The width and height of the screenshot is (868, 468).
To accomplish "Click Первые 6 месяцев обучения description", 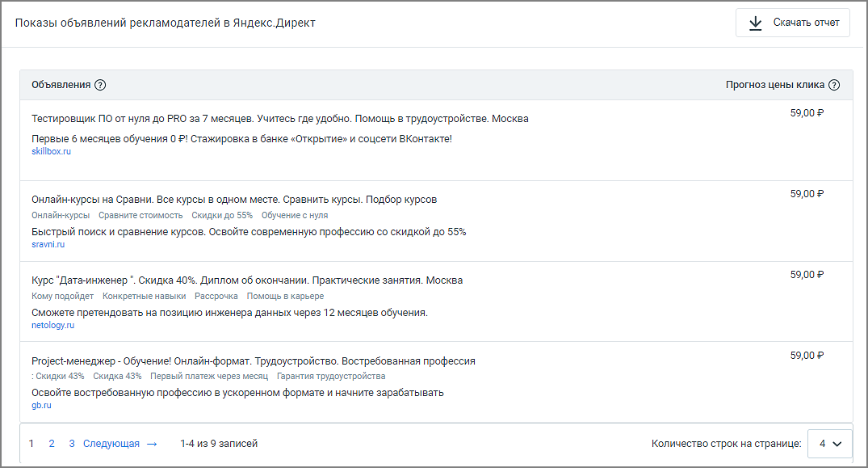I will point(242,139).
